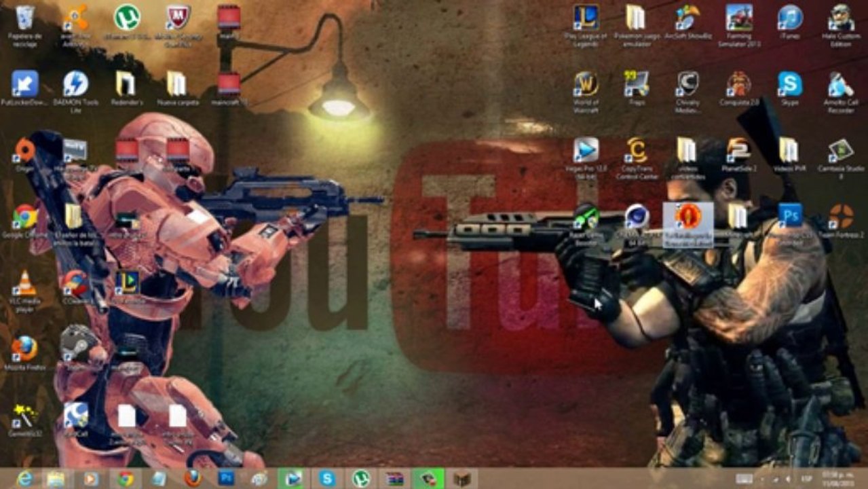This screenshot has width=868, height=489.
Task: Open WinRAR from the taskbar
Action: coord(394,478)
